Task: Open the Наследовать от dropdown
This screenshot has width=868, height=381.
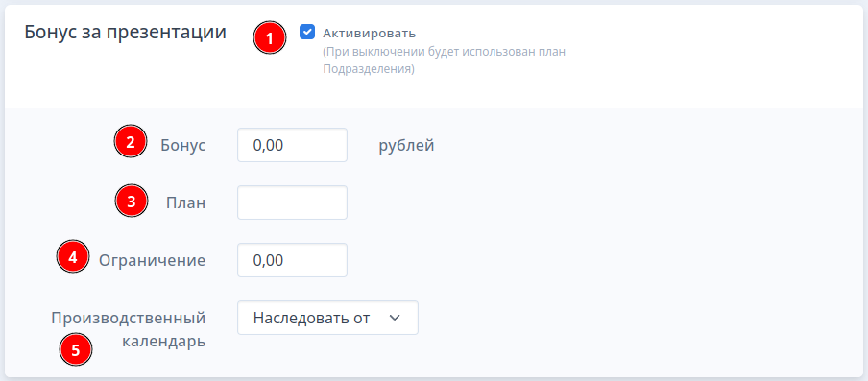Action: tap(327, 318)
